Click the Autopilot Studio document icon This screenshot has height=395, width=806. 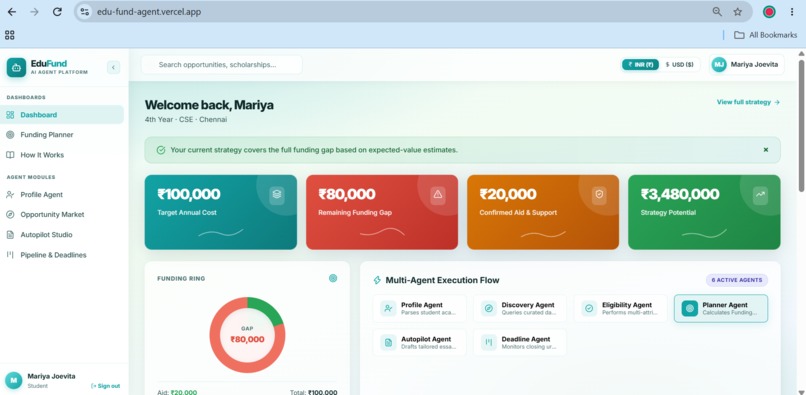(10, 235)
